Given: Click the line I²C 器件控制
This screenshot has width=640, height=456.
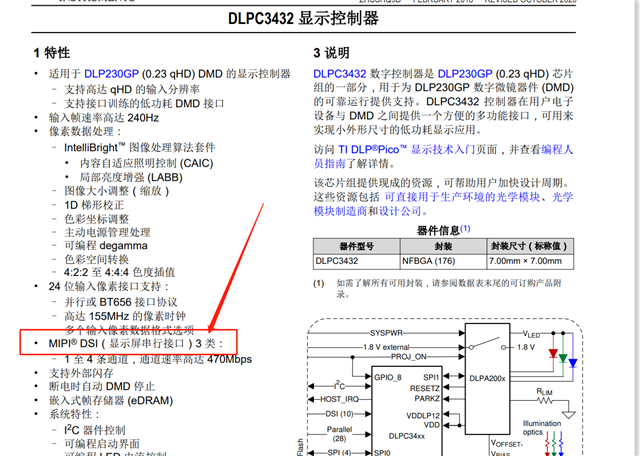Looking at the screenshot, I should click(x=95, y=430).
